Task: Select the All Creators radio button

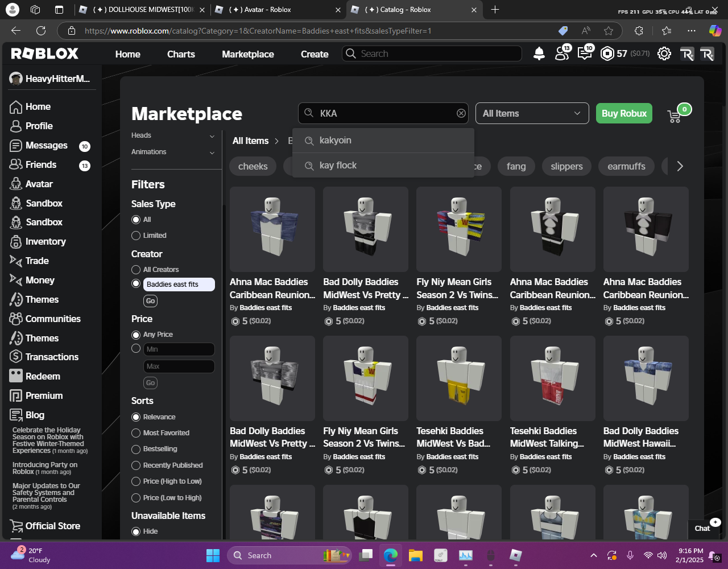Action: [136, 270]
